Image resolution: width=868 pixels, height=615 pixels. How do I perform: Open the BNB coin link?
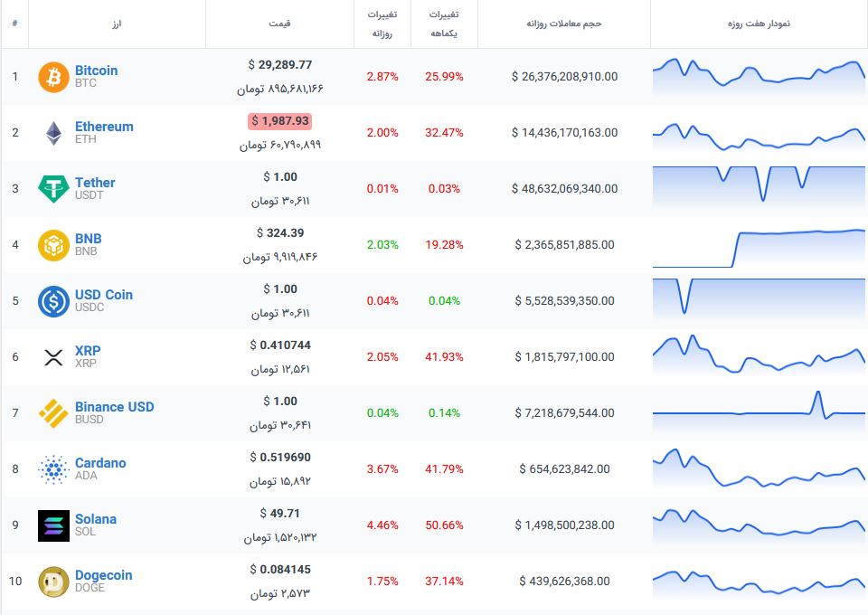(x=88, y=238)
